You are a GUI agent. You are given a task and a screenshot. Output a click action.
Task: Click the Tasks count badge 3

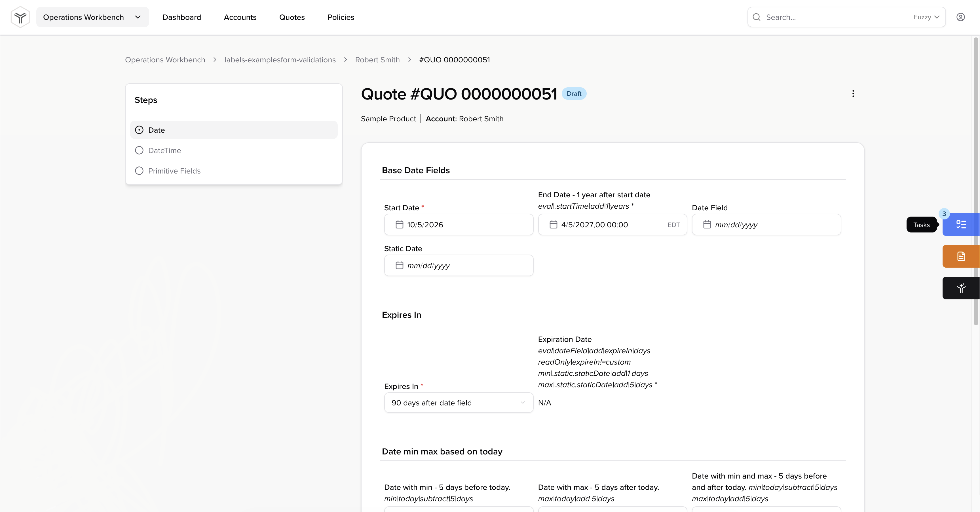944,214
